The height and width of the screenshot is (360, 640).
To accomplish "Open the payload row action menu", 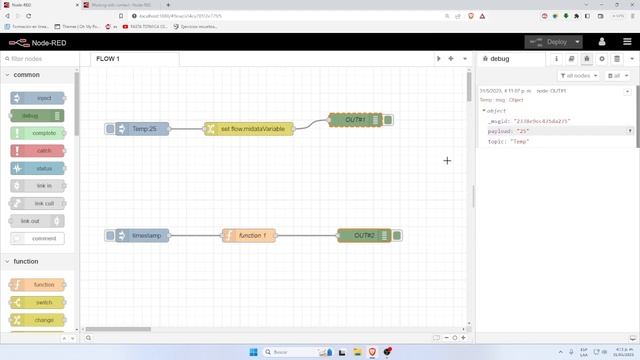I will click(x=630, y=131).
